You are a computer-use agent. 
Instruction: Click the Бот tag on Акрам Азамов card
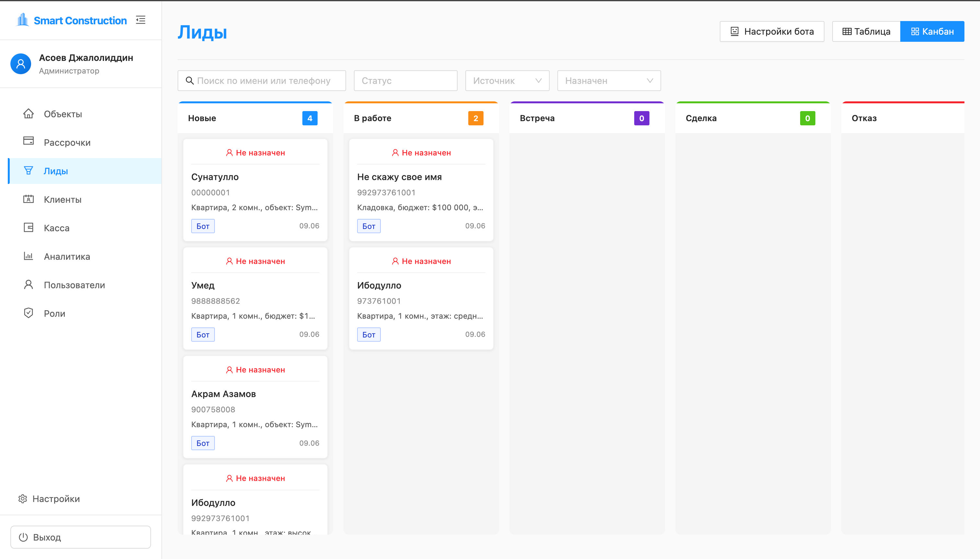click(x=203, y=443)
